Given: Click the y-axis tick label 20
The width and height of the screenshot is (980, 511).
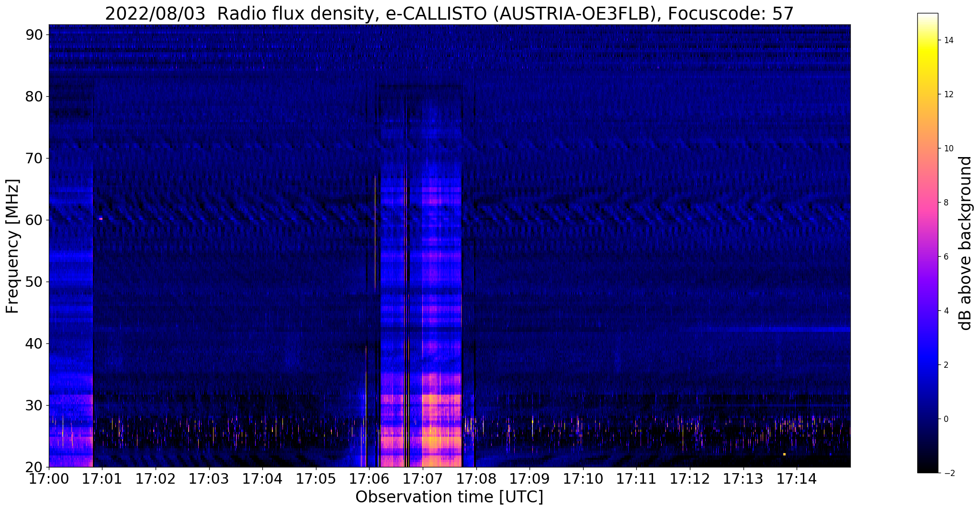Looking at the screenshot, I should pos(34,467).
